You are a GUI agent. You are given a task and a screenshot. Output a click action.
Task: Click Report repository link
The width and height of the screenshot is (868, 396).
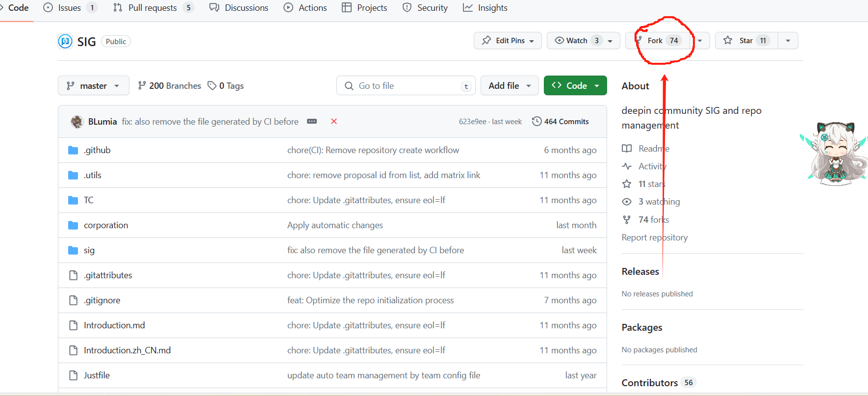[x=655, y=238]
